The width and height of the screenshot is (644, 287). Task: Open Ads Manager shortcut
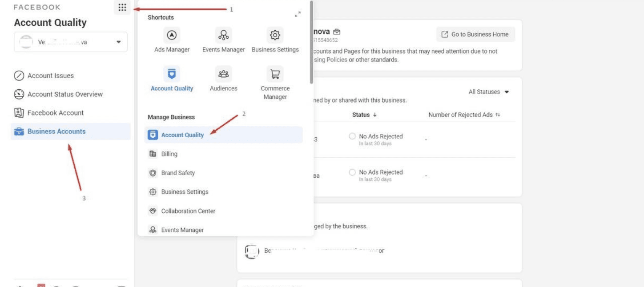tap(172, 40)
